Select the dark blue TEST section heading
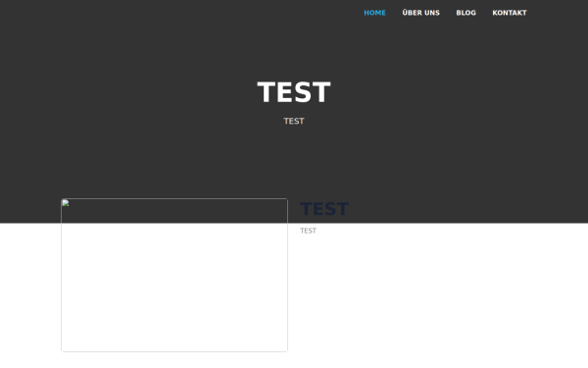Screen dimensions: 588x368 tap(324, 209)
